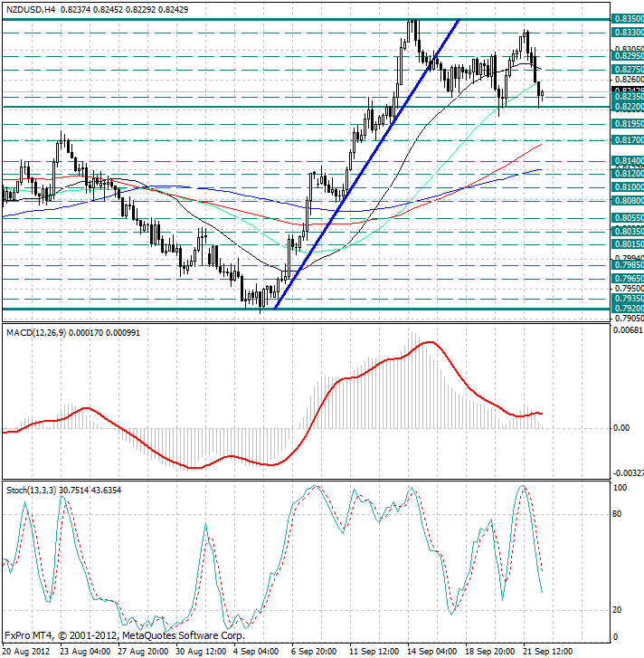Click the Stochastic 100 scale label

620,488
